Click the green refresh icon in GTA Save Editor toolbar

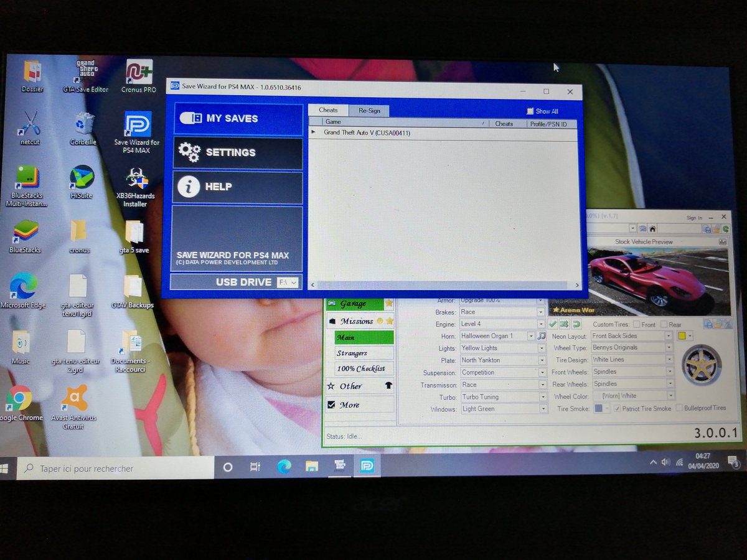[x=725, y=229]
